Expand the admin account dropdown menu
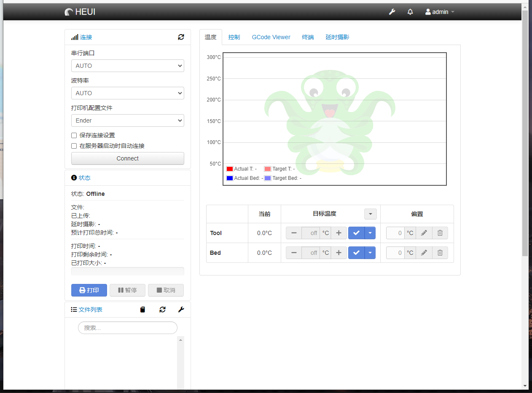Viewport: 532px width, 393px height. 439,12
